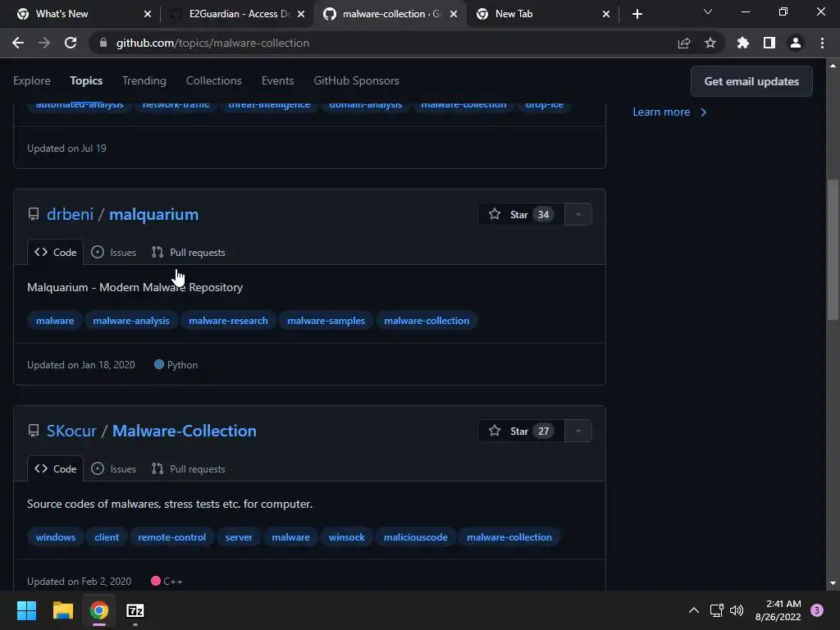Screen dimensions: 840x630
Task: Open Collections in GitHub navigation
Action: click(x=214, y=80)
